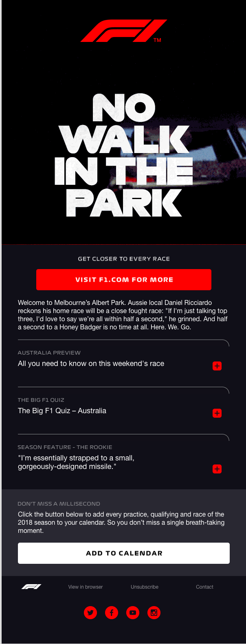Click the 'No Walk In The Park' hero image
The height and width of the screenshot is (644, 246).
click(x=124, y=155)
